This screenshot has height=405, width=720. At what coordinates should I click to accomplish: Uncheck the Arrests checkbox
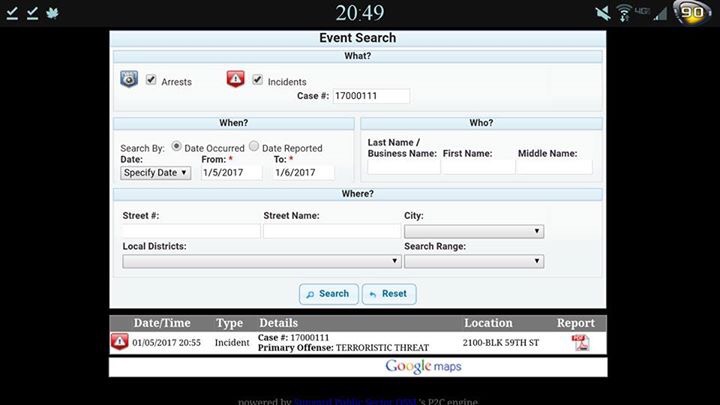click(151, 80)
